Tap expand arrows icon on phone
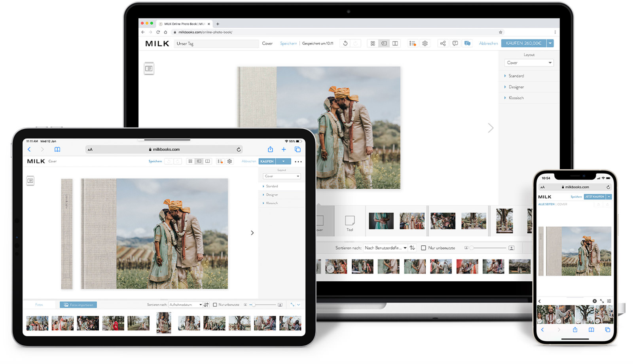 pyautogui.click(x=602, y=301)
